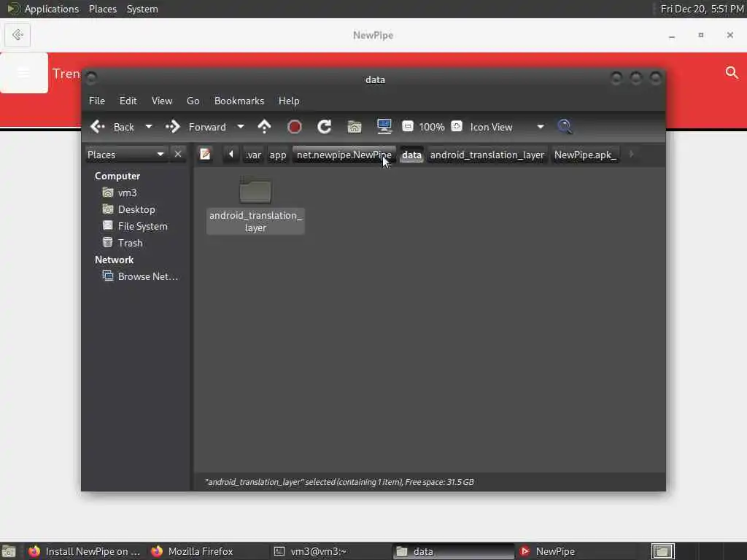Jump to android_translation_layer path segment
The height and width of the screenshot is (560, 747).
pos(487,155)
